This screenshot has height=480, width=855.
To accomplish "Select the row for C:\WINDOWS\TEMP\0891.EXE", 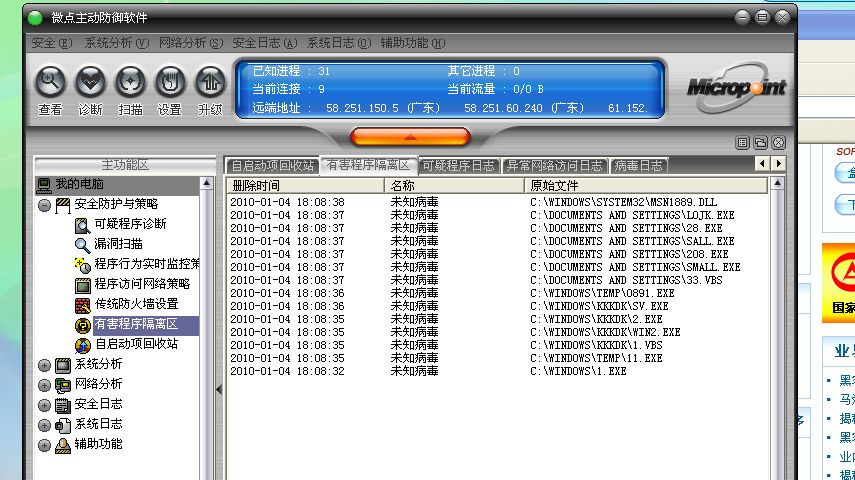I will click(x=497, y=293).
